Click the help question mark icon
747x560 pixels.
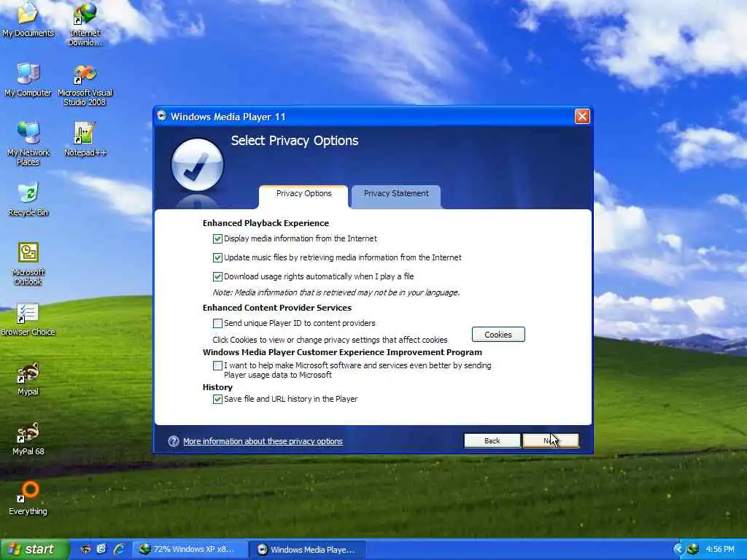(174, 441)
